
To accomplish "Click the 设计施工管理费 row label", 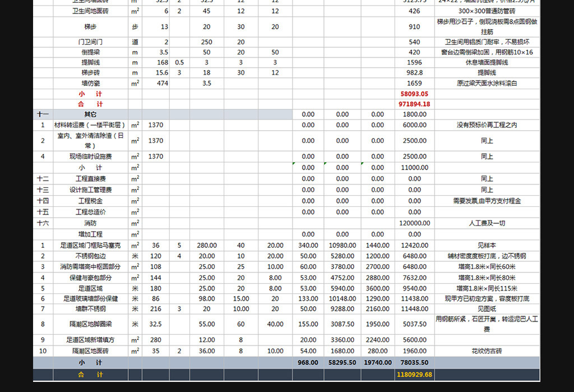I will pyautogui.click(x=90, y=190).
